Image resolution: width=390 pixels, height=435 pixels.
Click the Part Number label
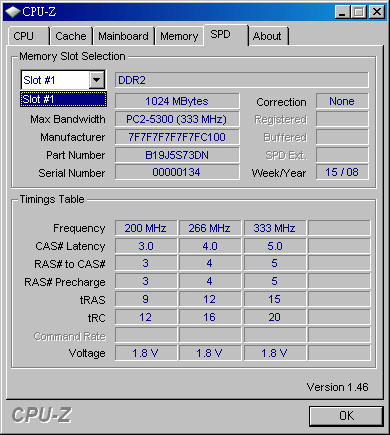point(76,155)
